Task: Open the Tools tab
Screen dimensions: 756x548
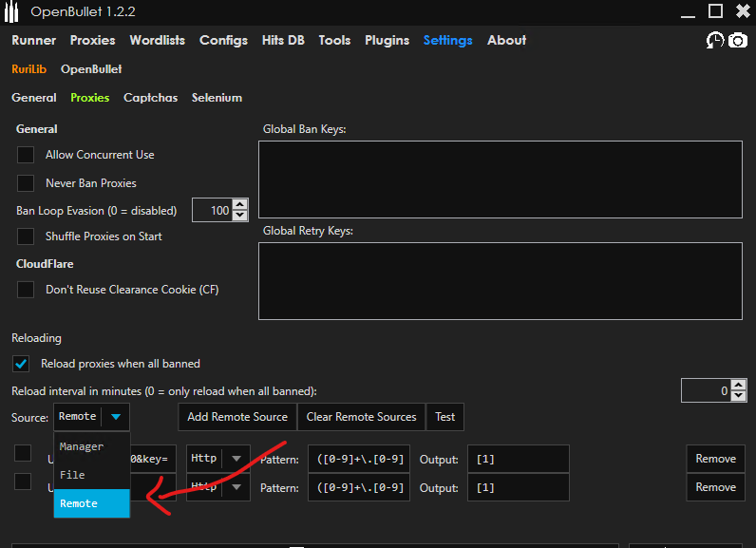Action: [334, 41]
